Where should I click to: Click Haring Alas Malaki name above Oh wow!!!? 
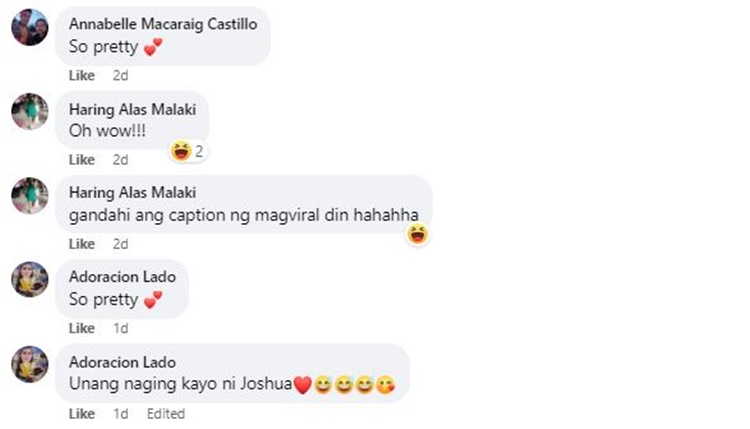click(132, 109)
